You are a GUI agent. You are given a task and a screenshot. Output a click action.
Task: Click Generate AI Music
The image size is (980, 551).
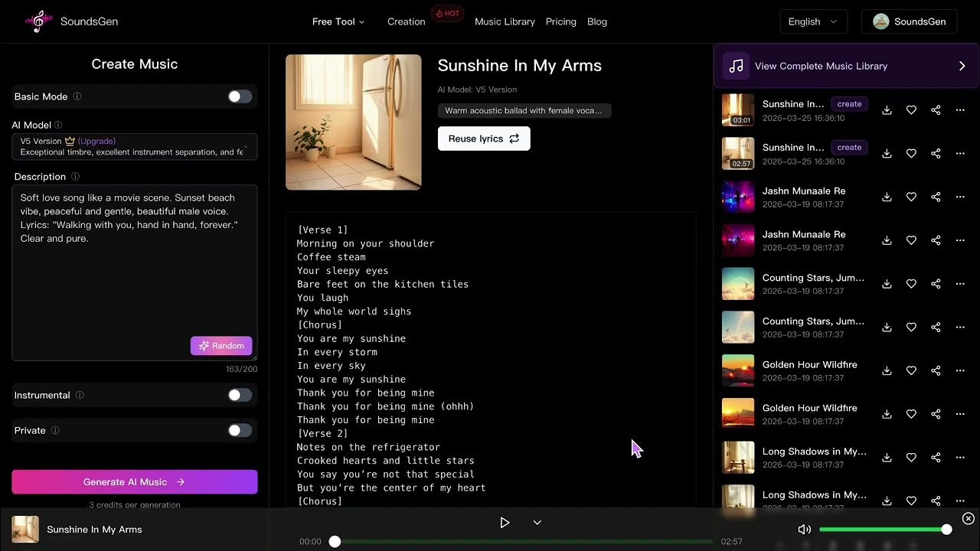point(134,481)
